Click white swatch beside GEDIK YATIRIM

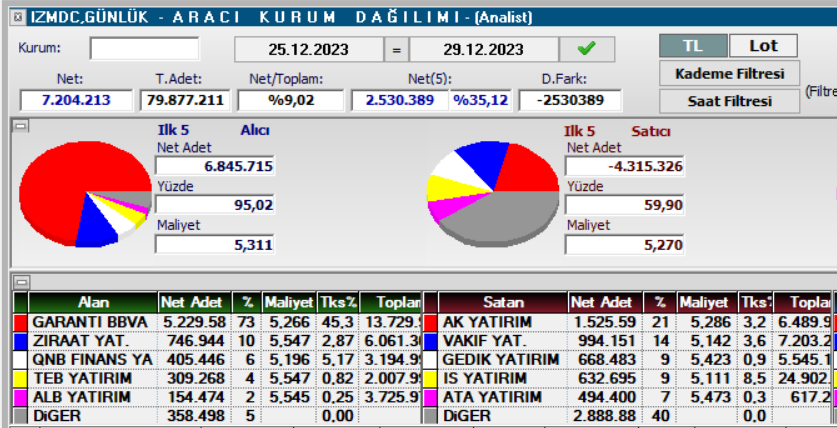point(430,360)
